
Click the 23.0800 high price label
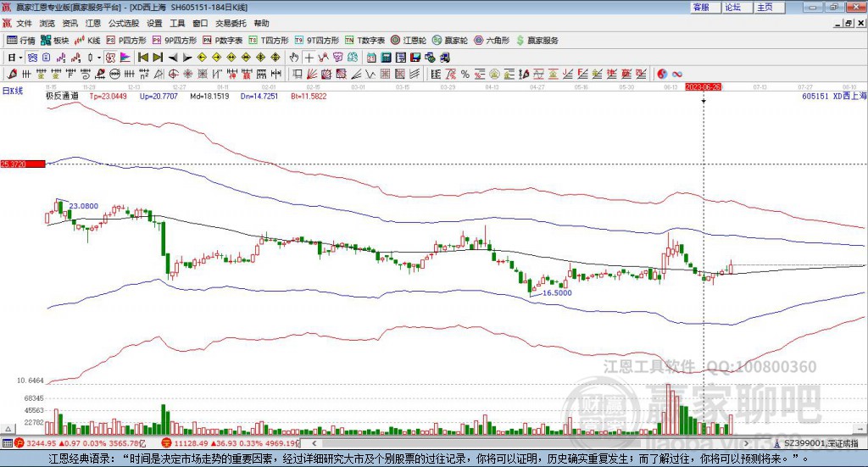point(84,206)
